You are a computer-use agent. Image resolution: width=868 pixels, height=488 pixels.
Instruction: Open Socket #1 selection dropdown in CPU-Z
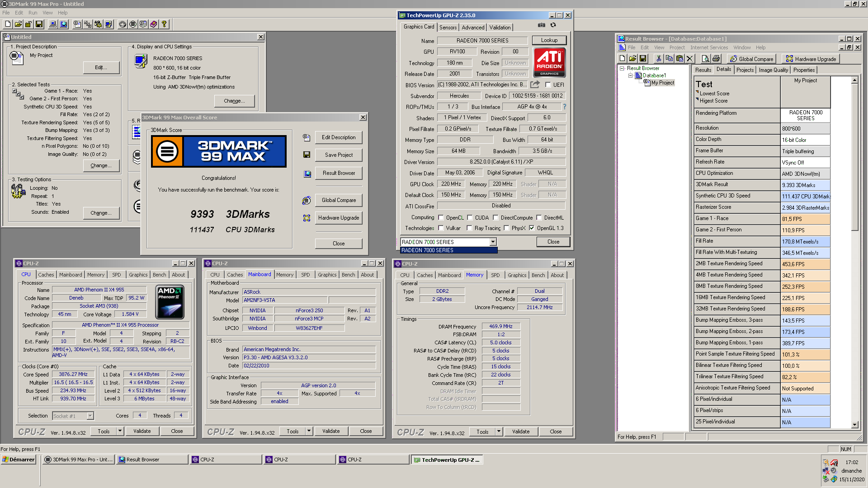(90, 416)
